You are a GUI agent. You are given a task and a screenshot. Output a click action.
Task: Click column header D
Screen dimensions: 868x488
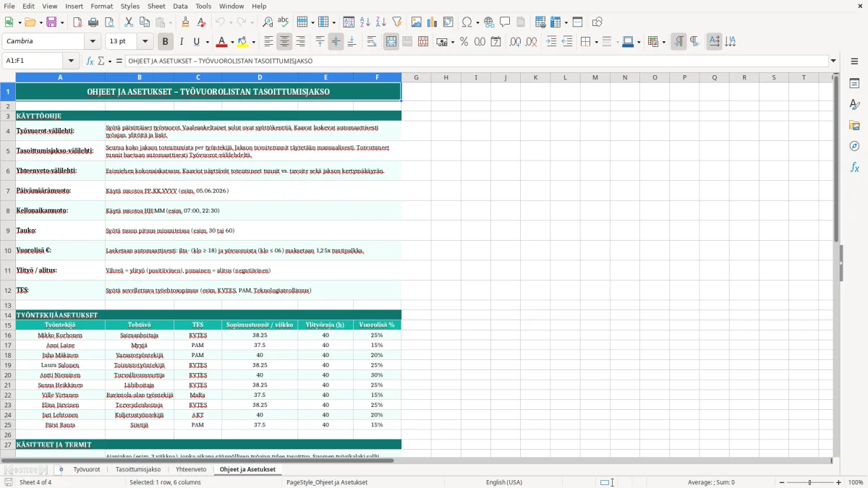click(x=260, y=77)
